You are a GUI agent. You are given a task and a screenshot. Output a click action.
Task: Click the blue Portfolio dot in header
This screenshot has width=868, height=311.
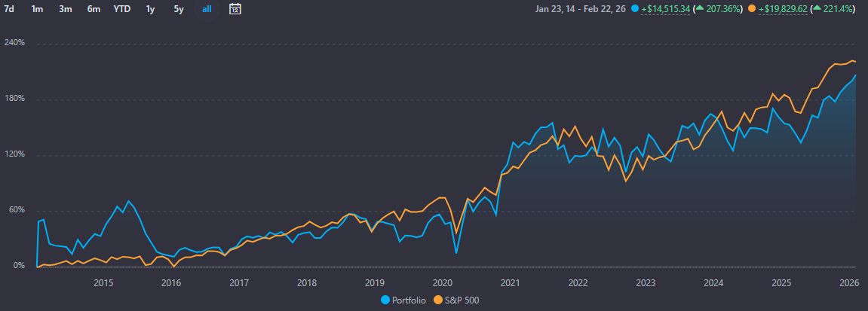(635, 9)
